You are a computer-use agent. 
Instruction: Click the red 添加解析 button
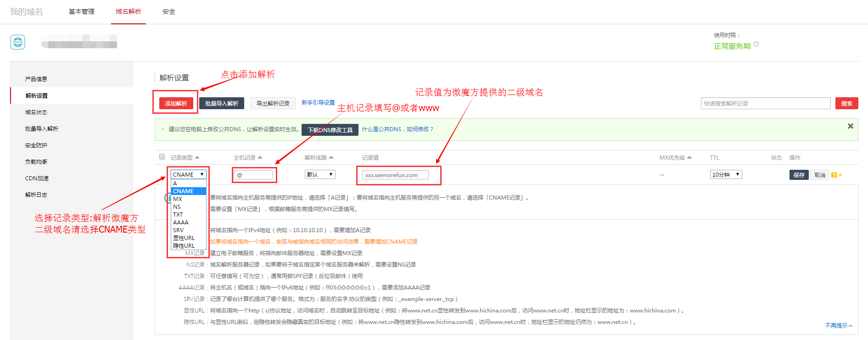pyautogui.click(x=176, y=103)
